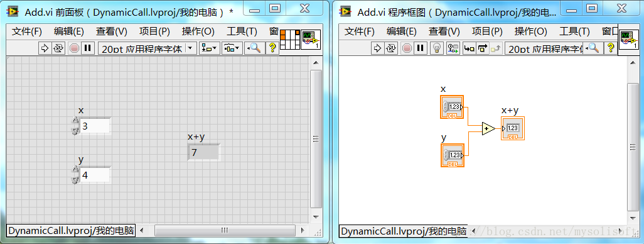Toggle Highlight Execution light bulb
Viewport: 644px width, 244px height.
point(437,48)
